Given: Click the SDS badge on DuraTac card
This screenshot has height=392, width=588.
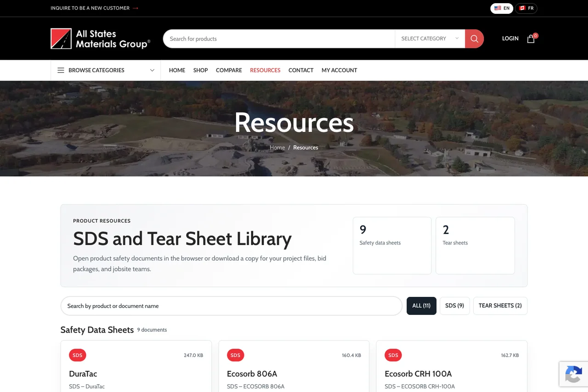Looking at the screenshot, I should click(78, 355).
